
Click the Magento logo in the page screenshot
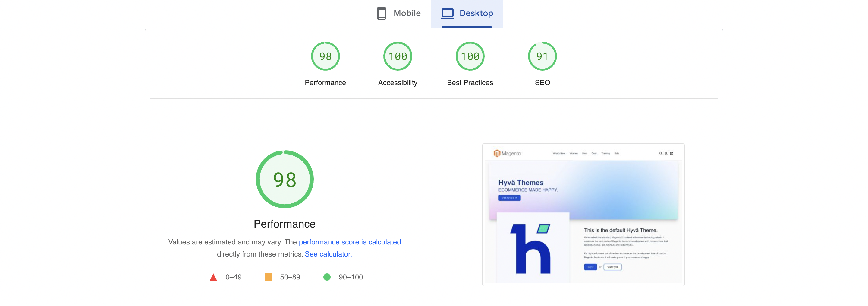coord(507,154)
